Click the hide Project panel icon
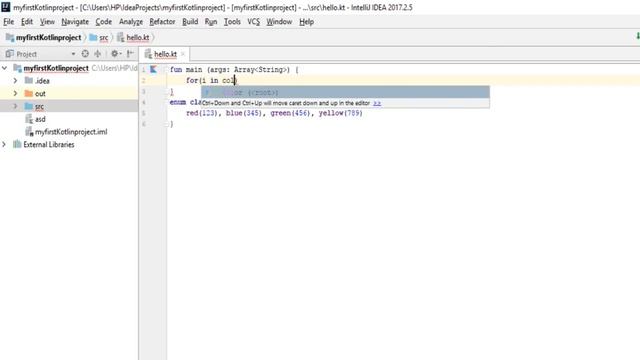This screenshot has width=640, height=360. (130, 53)
